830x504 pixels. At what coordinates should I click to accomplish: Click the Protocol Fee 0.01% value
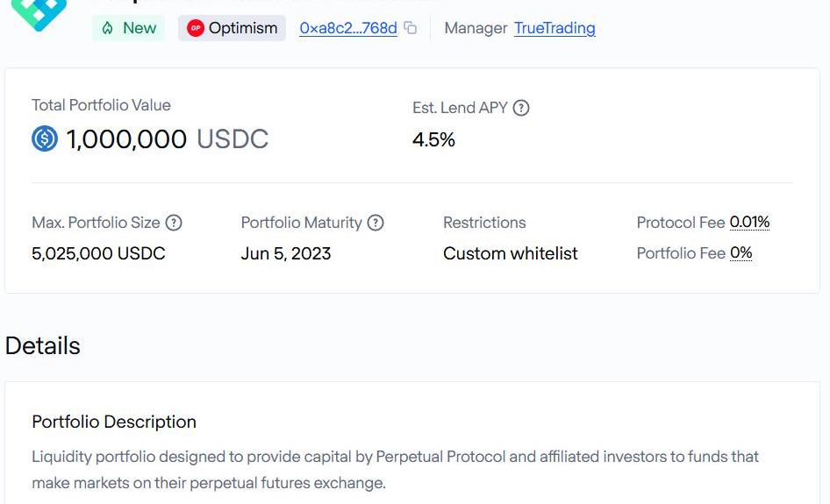click(749, 223)
